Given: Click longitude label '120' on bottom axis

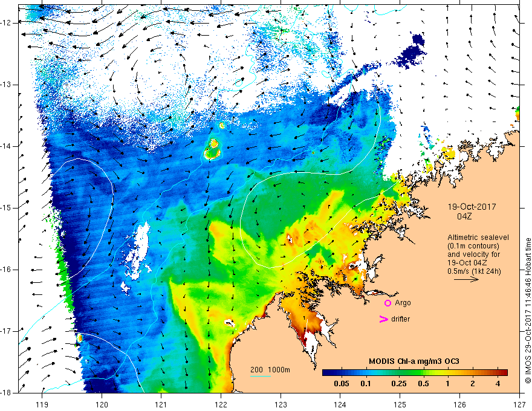Looking at the screenshot, I should [x=102, y=404].
